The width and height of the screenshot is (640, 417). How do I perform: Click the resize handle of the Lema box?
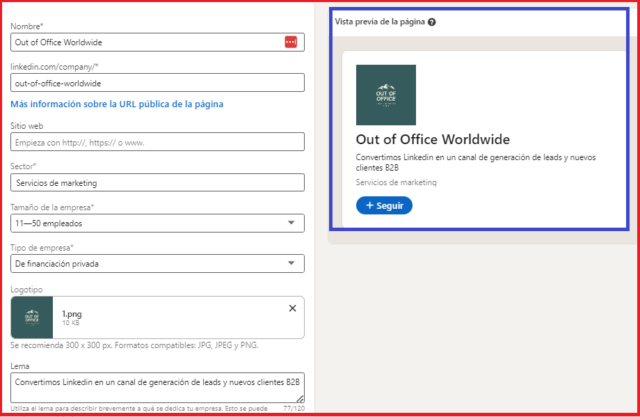(x=300, y=398)
